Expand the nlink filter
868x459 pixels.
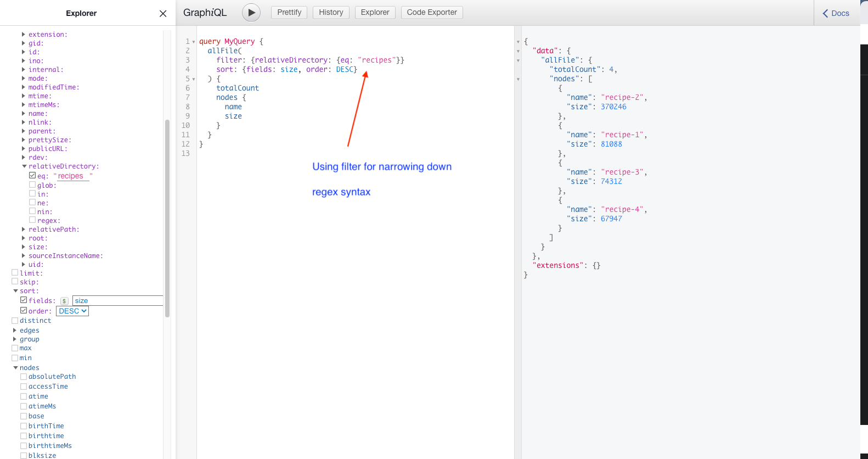pos(24,122)
